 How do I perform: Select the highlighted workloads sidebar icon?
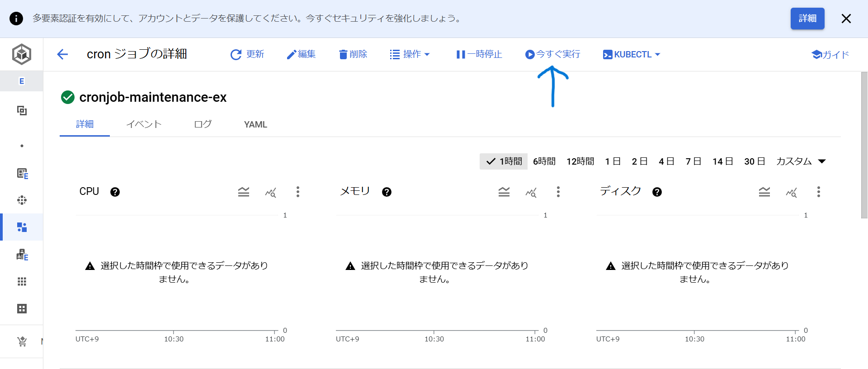22,227
